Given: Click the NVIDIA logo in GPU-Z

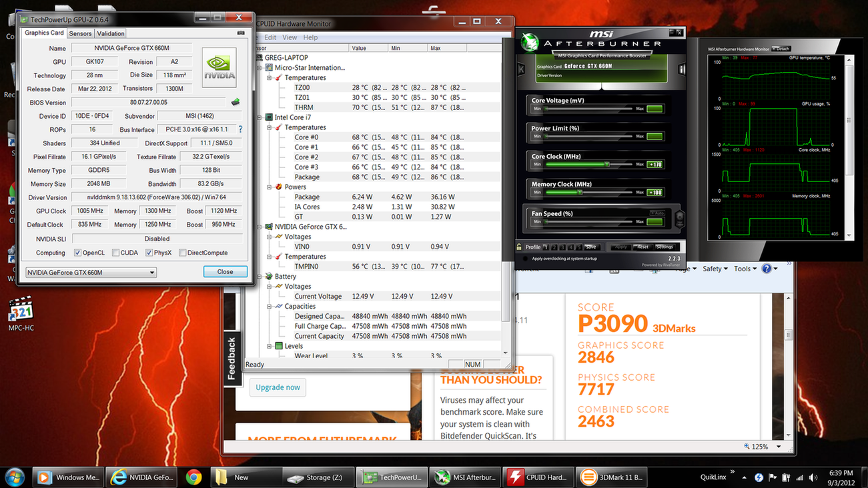Looking at the screenshot, I should coord(220,67).
